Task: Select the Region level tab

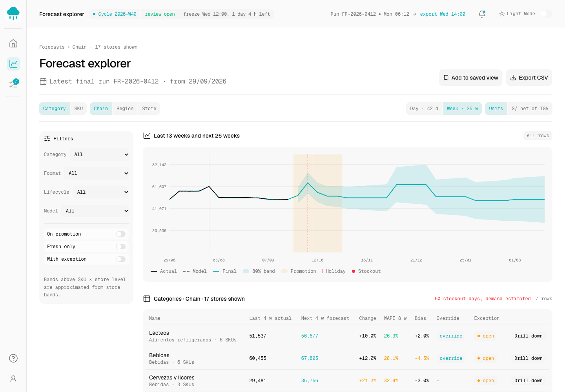Action: tap(125, 109)
